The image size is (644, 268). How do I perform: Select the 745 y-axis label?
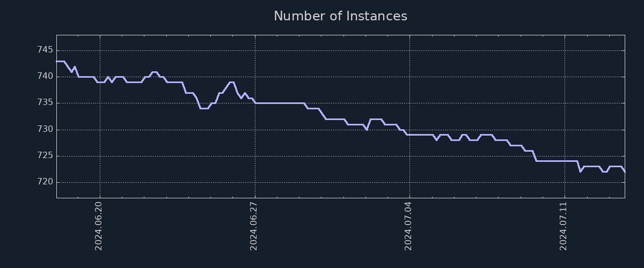click(x=45, y=50)
